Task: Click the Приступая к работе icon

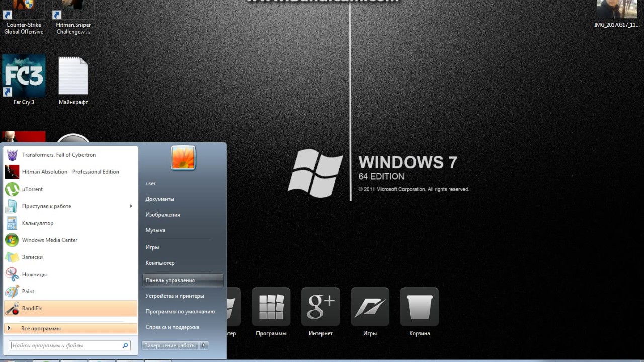Action: (x=12, y=206)
